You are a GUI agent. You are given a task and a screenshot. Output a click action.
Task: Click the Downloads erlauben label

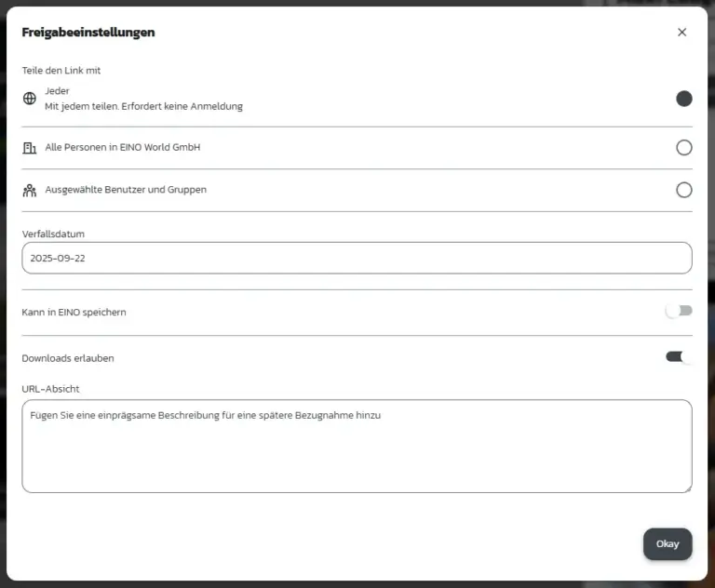[x=68, y=358]
